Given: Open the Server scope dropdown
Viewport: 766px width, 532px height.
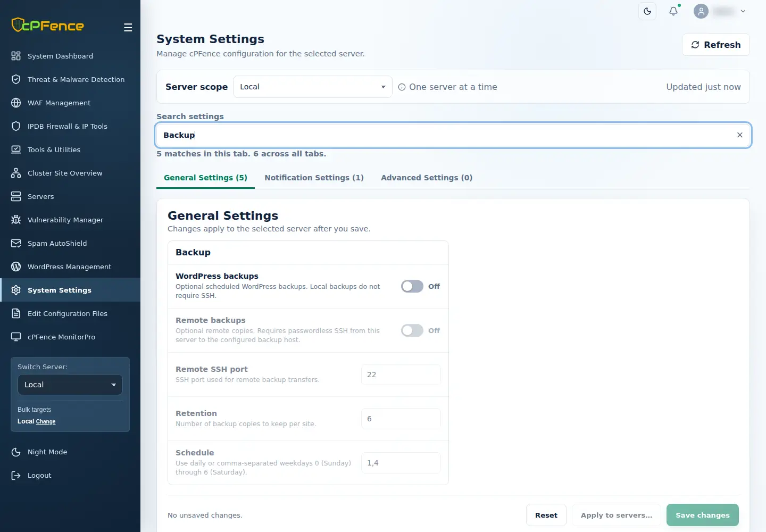Looking at the screenshot, I should coord(313,87).
